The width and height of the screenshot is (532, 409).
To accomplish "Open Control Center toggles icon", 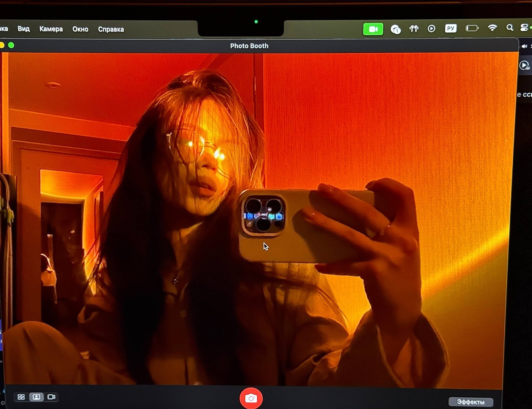I will (x=524, y=28).
